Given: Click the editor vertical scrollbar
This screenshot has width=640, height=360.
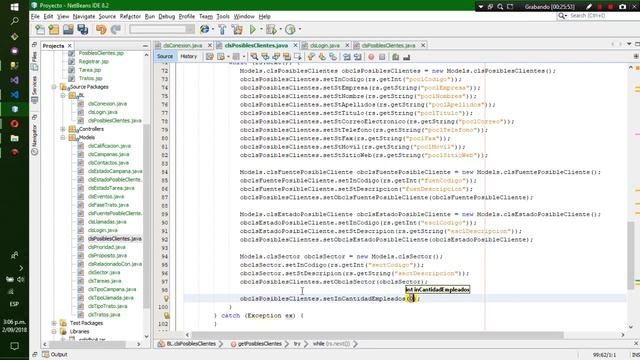Looking at the screenshot, I should point(631,255).
